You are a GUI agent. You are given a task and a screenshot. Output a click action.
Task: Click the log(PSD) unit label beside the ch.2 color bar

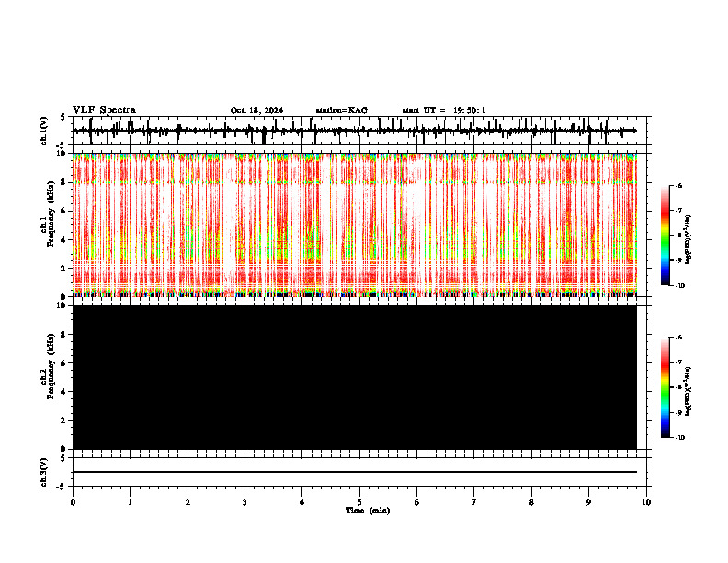click(x=688, y=392)
